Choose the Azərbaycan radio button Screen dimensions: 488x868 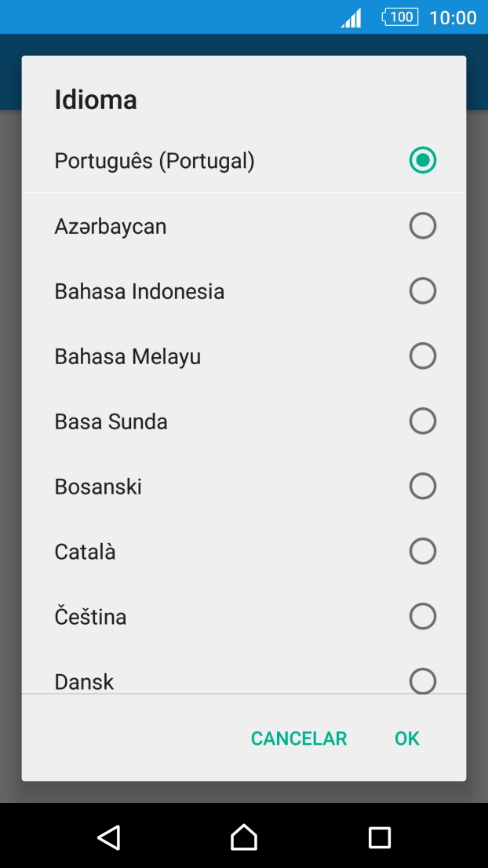(422, 226)
